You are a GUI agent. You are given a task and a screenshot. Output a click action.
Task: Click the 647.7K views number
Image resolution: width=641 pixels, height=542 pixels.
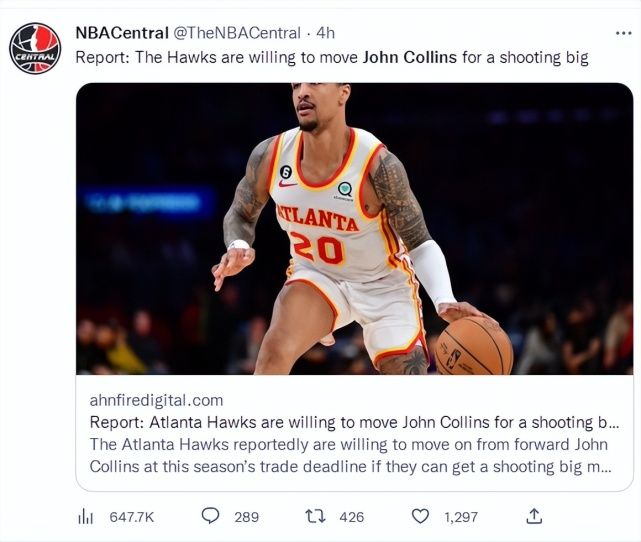point(131,517)
